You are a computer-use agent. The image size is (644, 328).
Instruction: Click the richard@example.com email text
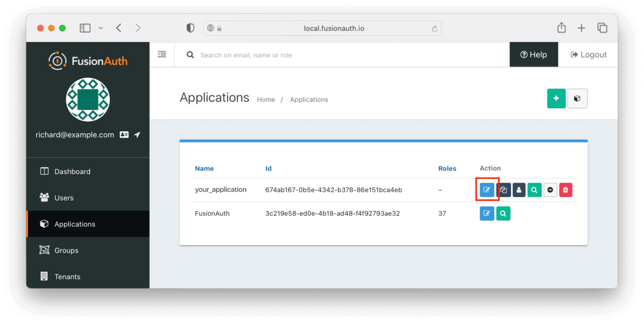pyautogui.click(x=75, y=135)
